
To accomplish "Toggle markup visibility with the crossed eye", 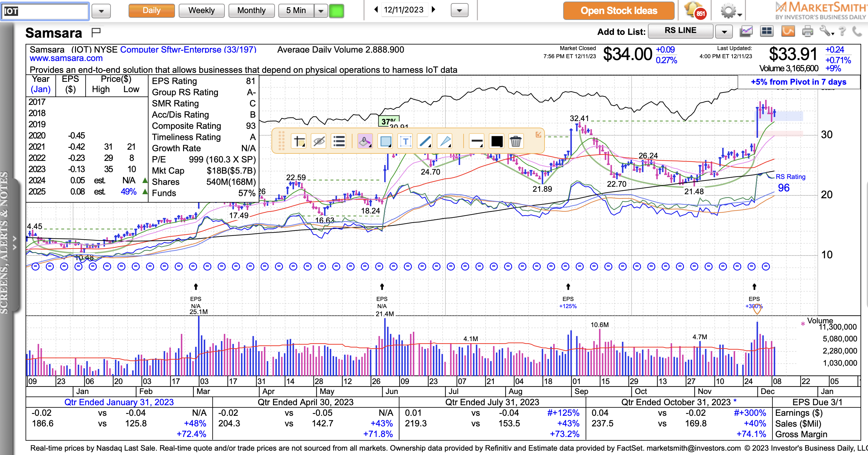I will point(319,141).
